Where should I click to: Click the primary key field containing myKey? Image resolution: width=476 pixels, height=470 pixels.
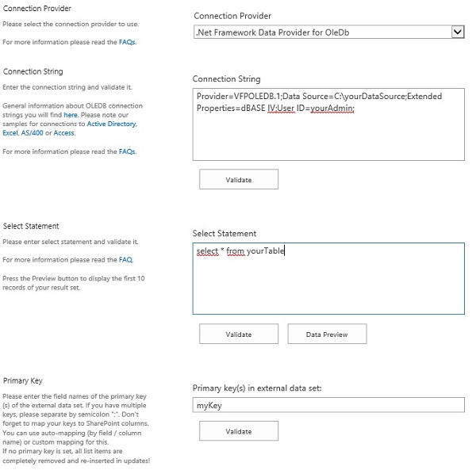tap(328, 405)
